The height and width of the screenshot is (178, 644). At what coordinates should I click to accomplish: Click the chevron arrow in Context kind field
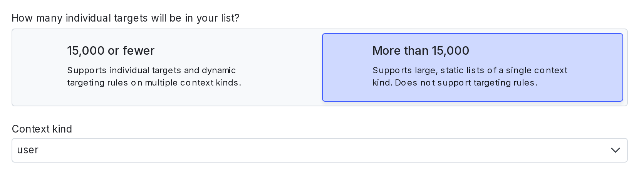point(615,150)
